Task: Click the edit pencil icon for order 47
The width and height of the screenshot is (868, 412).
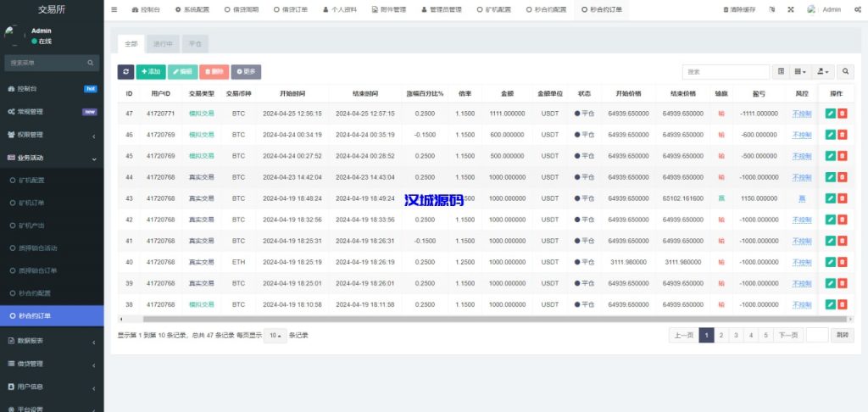Action: click(830, 113)
